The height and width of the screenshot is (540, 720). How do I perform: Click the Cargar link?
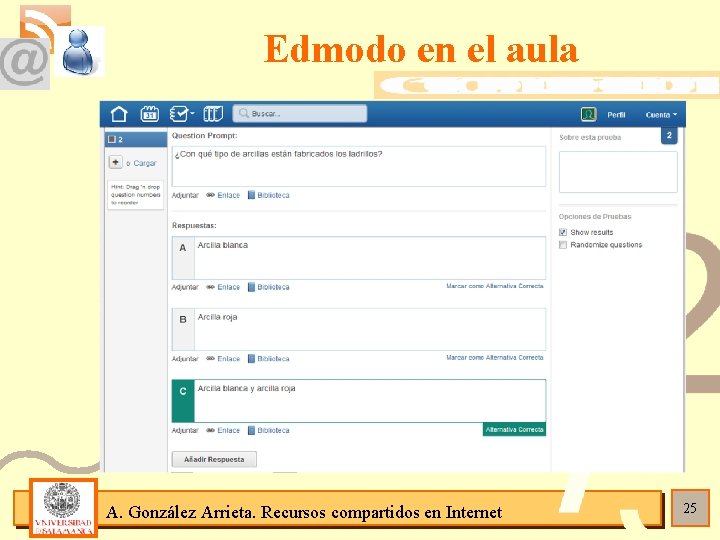coord(145,163)
